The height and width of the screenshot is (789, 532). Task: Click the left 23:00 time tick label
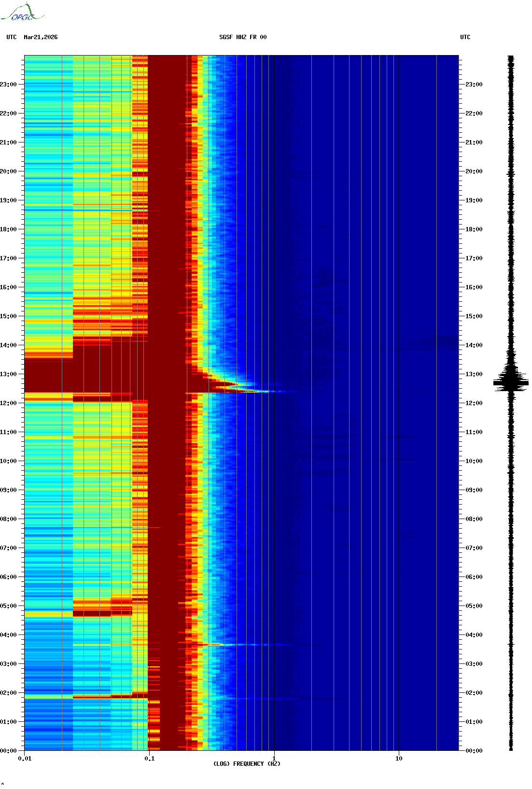pyautogui.click(x=9, y=85)
